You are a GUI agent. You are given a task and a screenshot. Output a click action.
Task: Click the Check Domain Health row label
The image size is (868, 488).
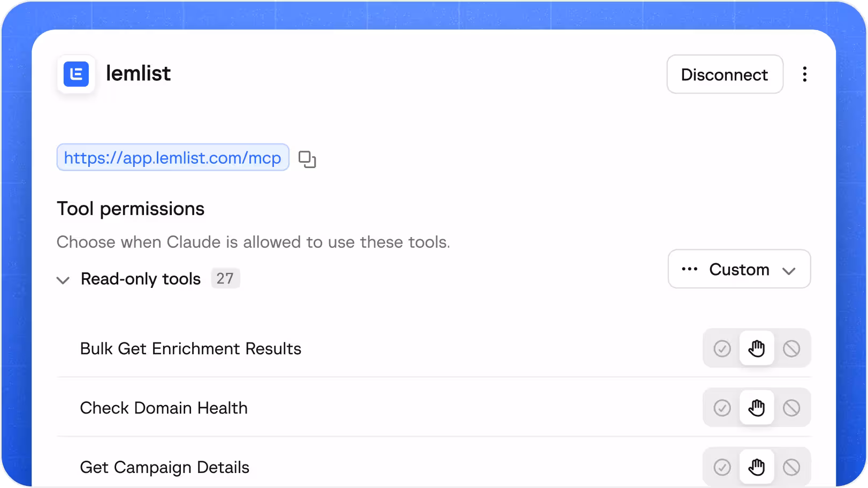coord(164,408)
